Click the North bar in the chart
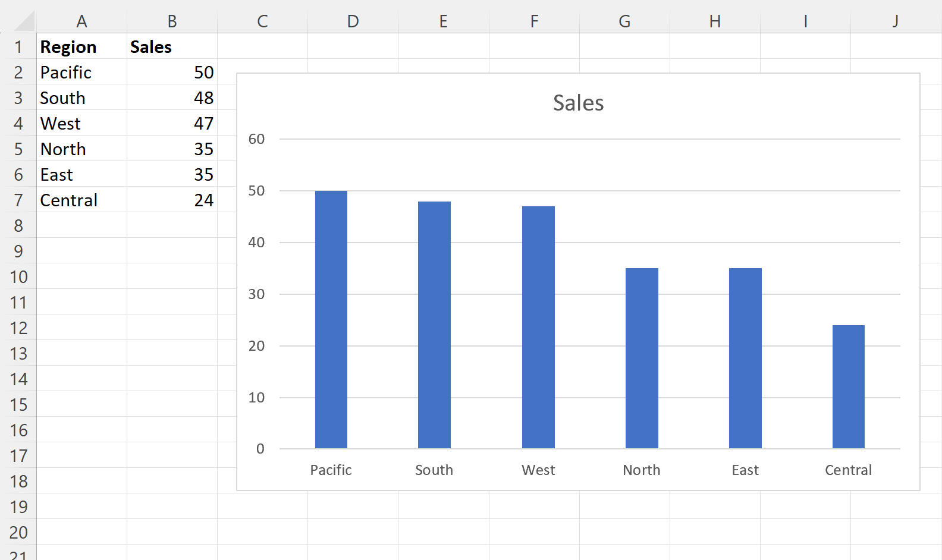This screenshot has width=942, height=560. (x=642, y=358)
